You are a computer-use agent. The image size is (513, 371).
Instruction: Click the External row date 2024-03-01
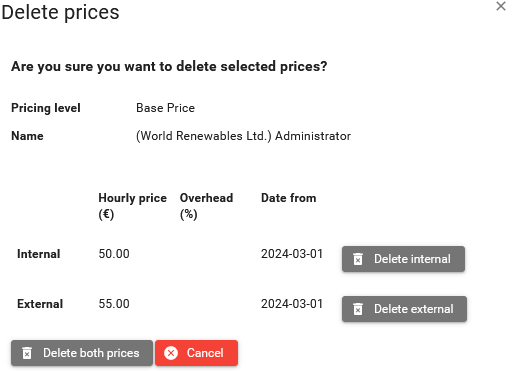click(x=292, y=304)
